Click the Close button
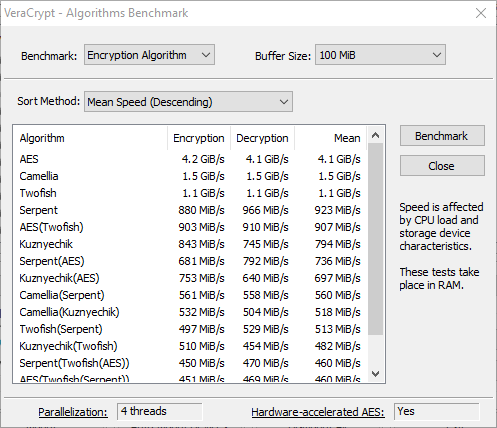Image resolution: width=497 pixels, height=428 pixels. [x=442, y=166]
